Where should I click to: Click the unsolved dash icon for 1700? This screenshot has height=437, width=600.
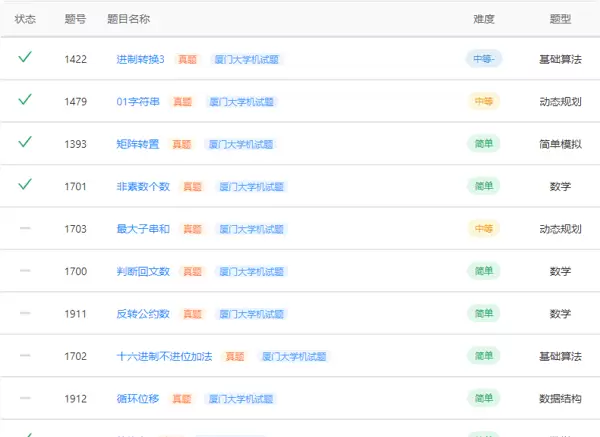(x=25, y=271)
